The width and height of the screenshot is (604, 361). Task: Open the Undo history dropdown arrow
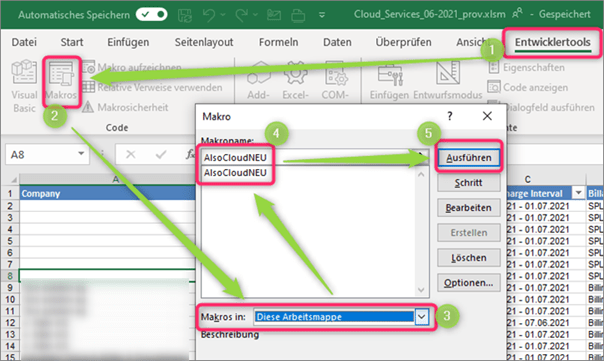click(223, 15)
